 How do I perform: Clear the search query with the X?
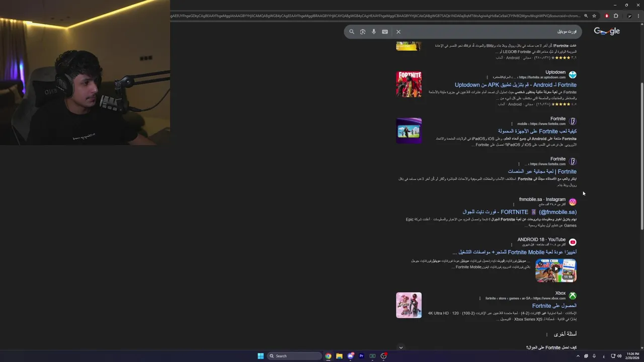point(398,32)
